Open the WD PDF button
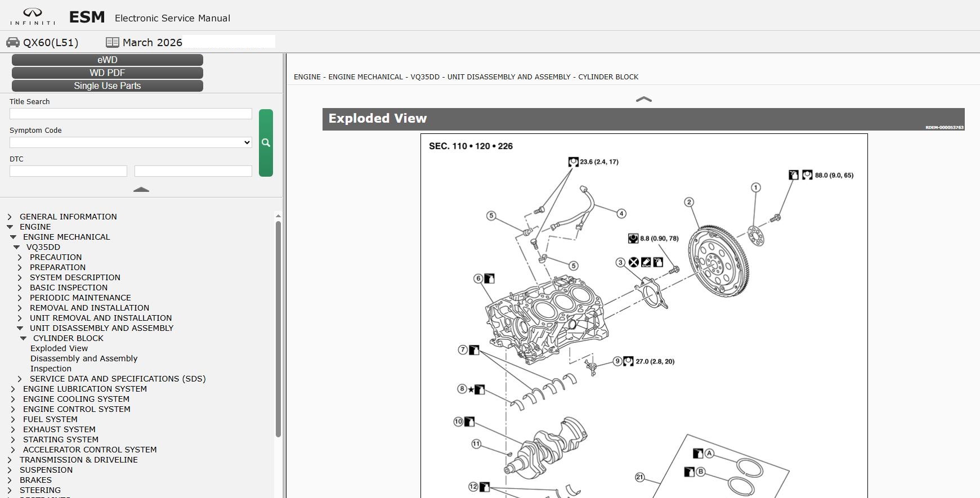The image size is (980, 498). tap(108, 73)
